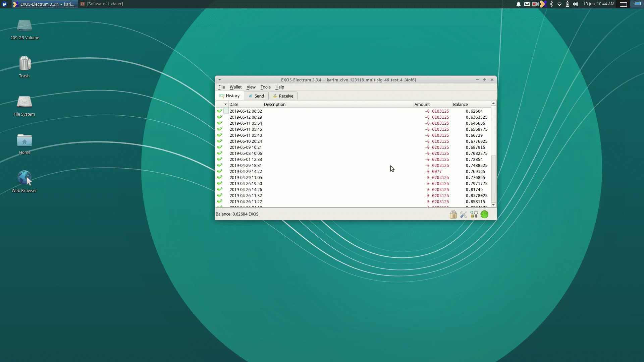Screen dimensions: 644x362
Task: Open the Home folder desktop icon
Action: (x=24, y=144)
